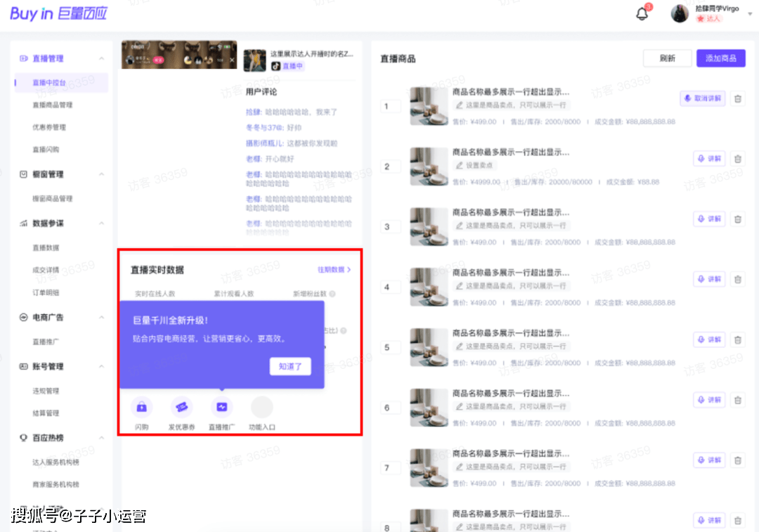
Task: Start 讲解 for product 3
Action: (709, 219)
